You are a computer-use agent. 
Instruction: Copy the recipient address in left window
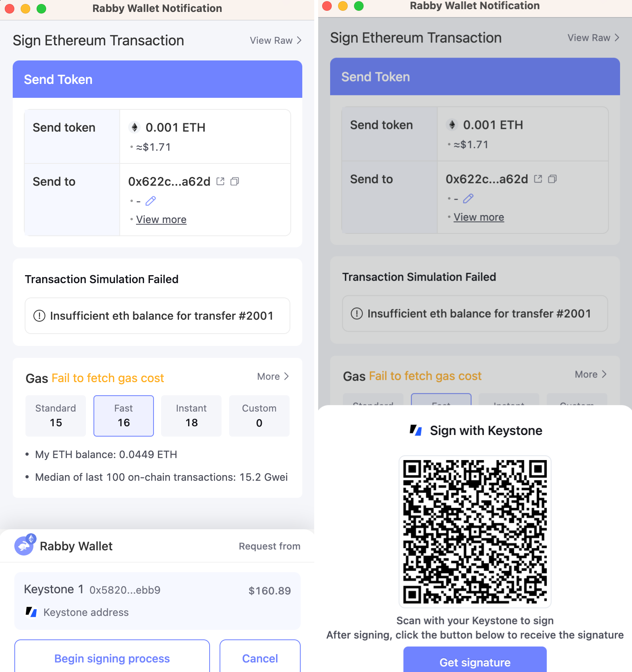tap(235, 181)
